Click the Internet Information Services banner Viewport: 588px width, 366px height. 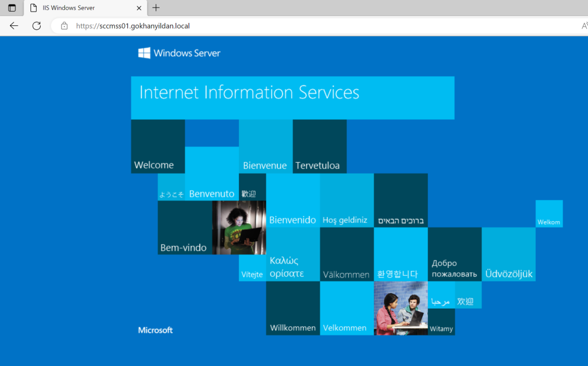tap(292, 98)
